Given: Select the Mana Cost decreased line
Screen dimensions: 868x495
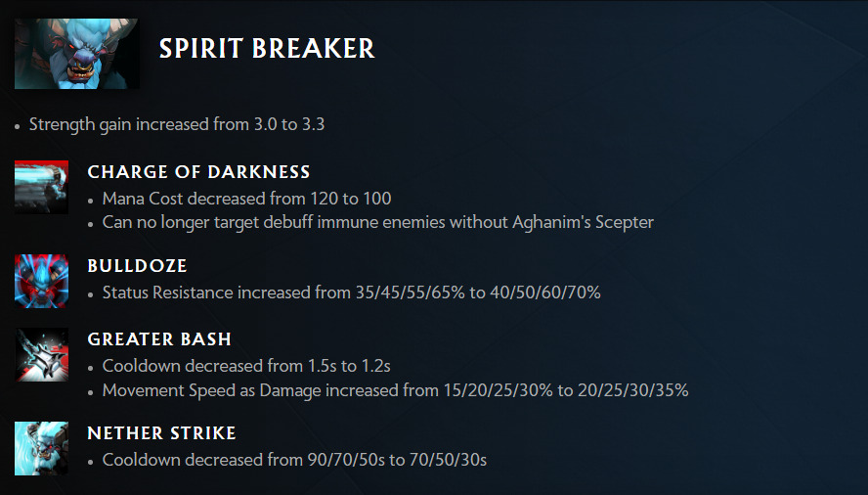Looking at the screenshot, I should pyautogui.click(x=246, y=199).
